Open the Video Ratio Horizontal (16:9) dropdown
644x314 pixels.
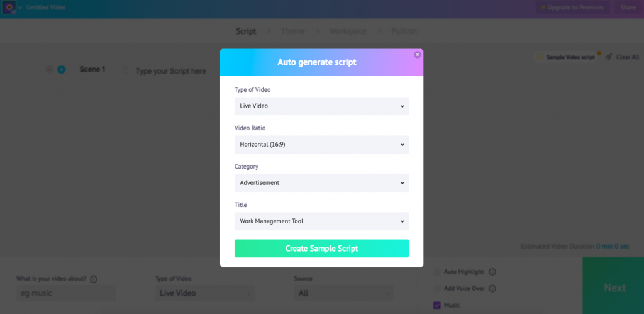click(x=321, y=145)
